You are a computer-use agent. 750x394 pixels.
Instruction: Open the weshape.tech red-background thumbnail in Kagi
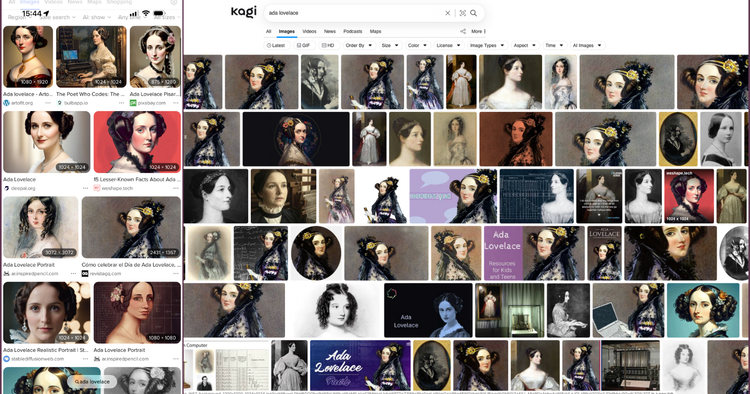click(689, 196)
